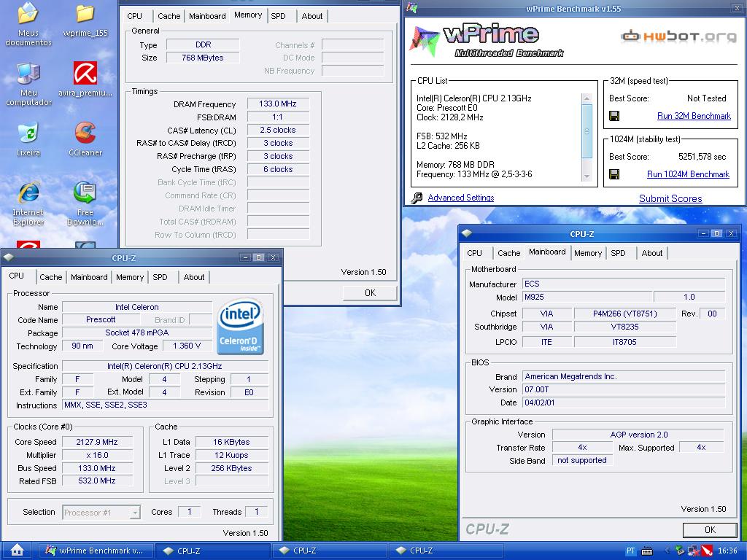Image resolution: width=747 pixels, height=560 pixels.
Task: Click the Submit Scores link
Action: click(x=670, y=198)
